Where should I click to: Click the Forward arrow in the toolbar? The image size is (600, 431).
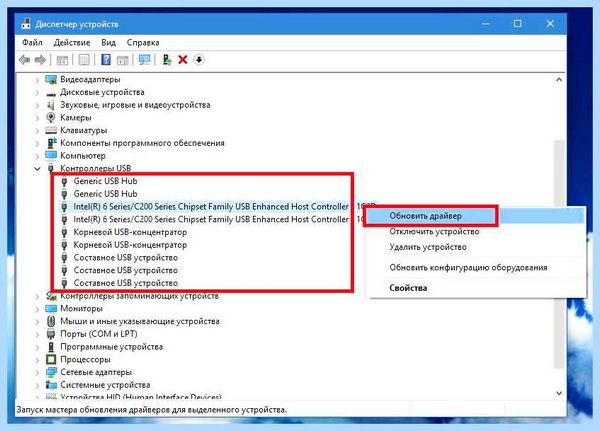pyautogui.click(x=40, y=60)
